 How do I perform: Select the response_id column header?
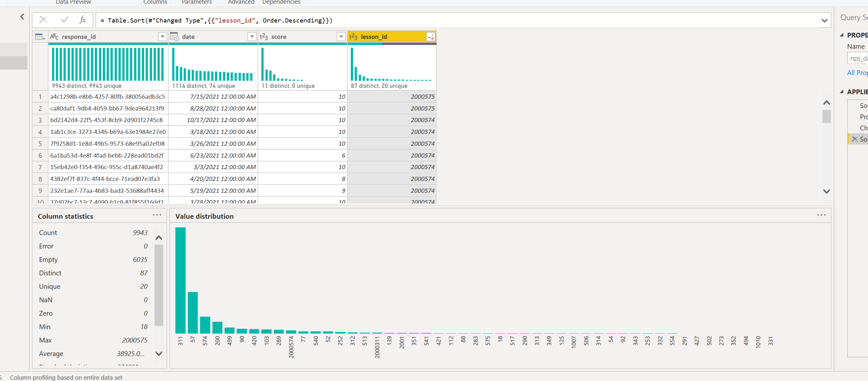(x=108, y=36)
